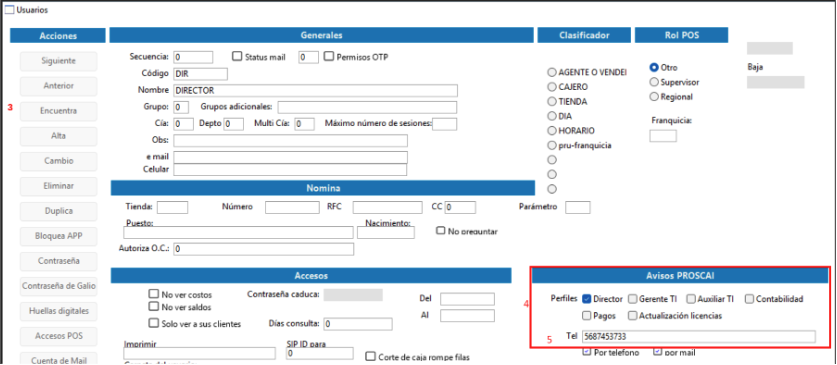Click the Tel field with 5687453733

pyautogui.click(x=699, y=336)
